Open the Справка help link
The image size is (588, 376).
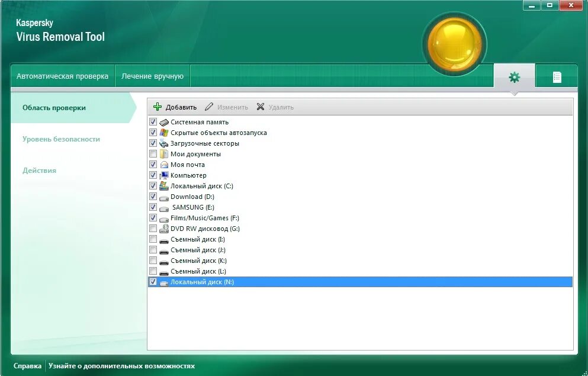[x=27, y=366]
